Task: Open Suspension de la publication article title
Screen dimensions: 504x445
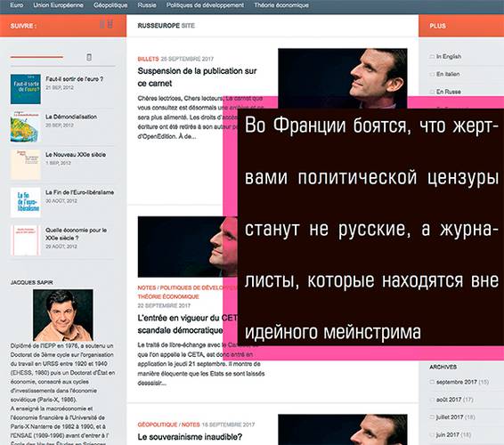Action: [197, 77]
